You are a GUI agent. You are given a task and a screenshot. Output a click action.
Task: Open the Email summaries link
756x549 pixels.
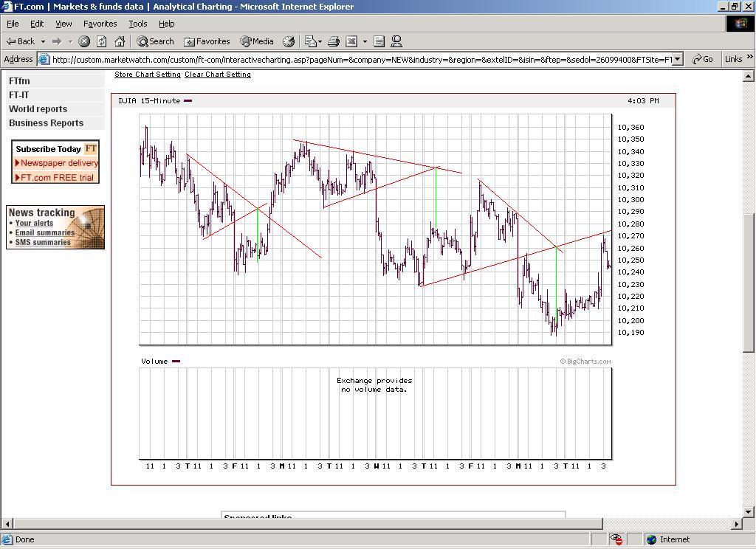45,232
